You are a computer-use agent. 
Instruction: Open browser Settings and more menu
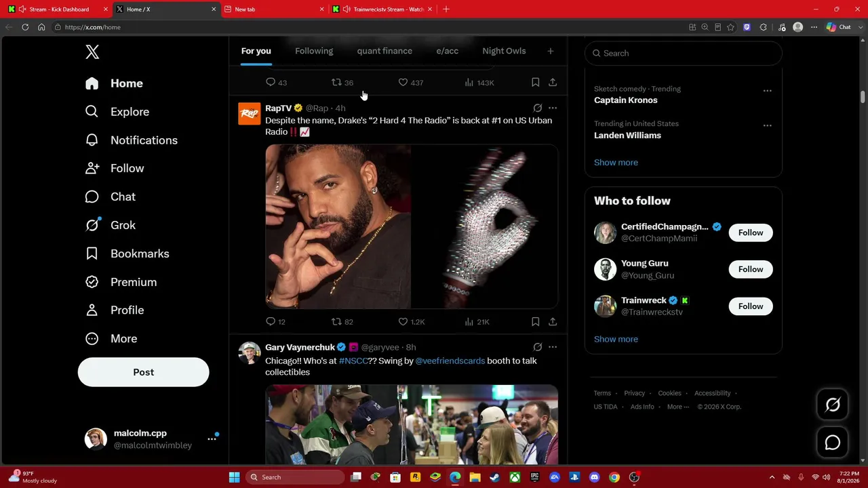pos(814,27)
